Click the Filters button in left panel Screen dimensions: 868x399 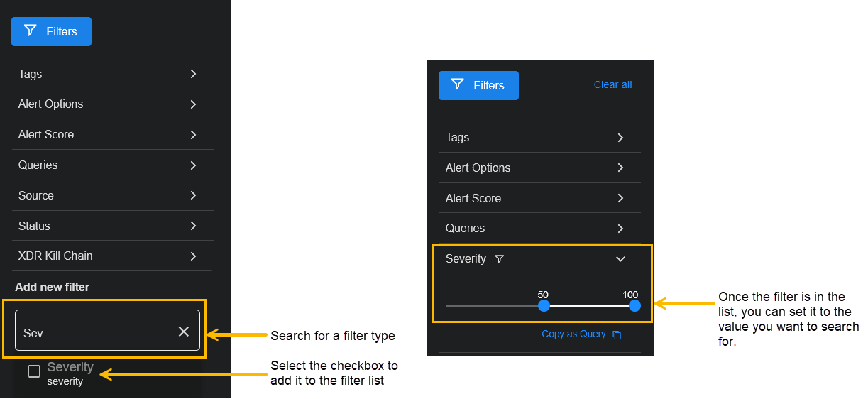click(51, 31)
